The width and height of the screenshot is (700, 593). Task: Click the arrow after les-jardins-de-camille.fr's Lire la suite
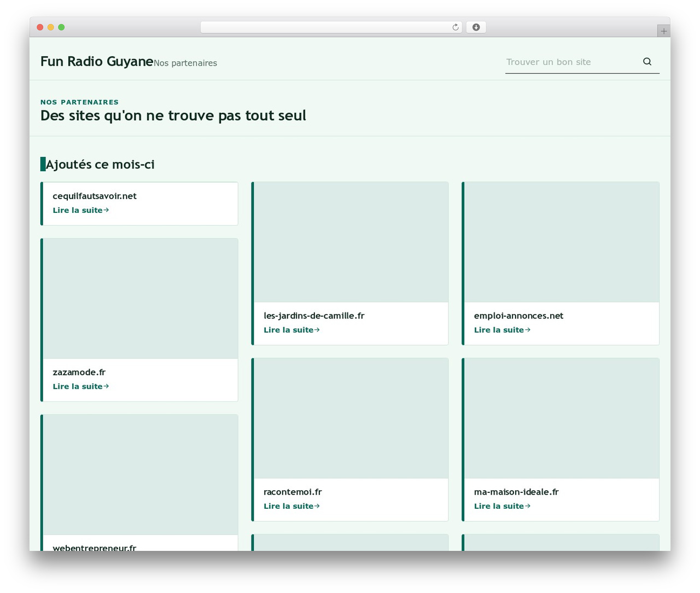click(x=317, y=330)
